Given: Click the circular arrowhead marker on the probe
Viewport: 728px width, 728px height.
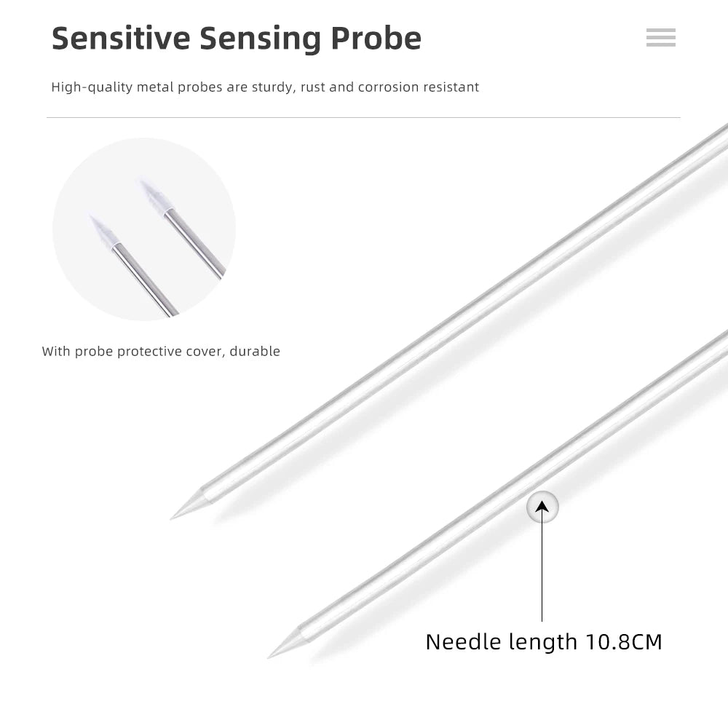Looking at the screenshot, I should coord(542,507).
